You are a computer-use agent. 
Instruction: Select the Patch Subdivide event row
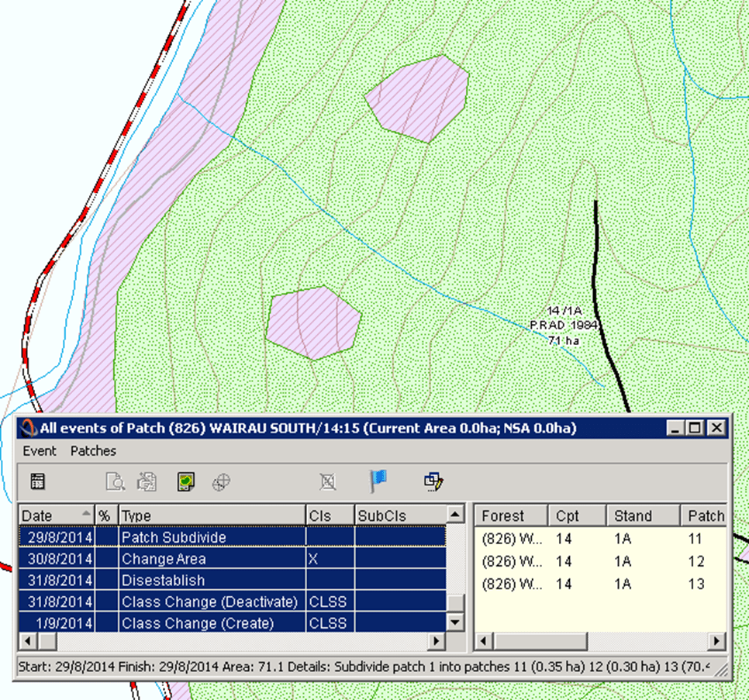click(232, 536)
